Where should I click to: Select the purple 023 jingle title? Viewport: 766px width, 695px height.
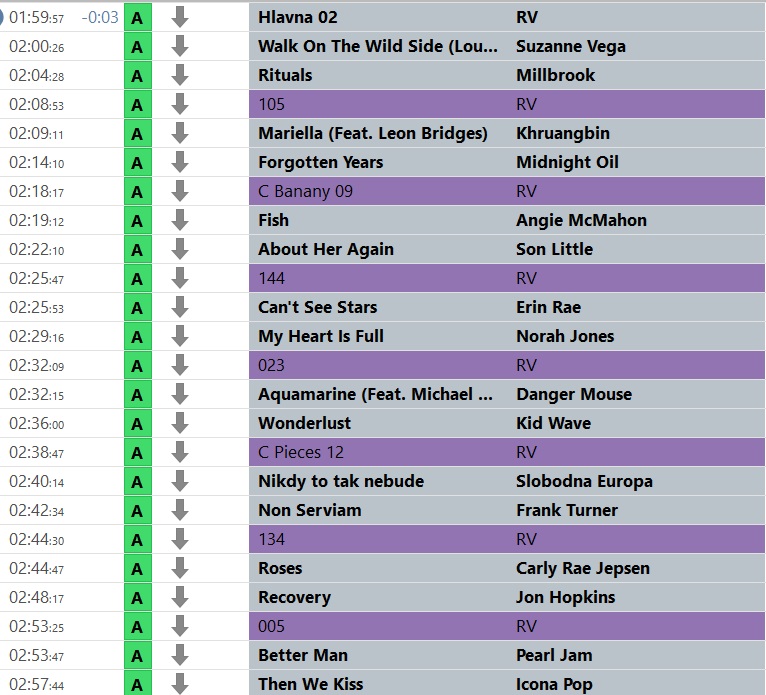pos(271,365)
